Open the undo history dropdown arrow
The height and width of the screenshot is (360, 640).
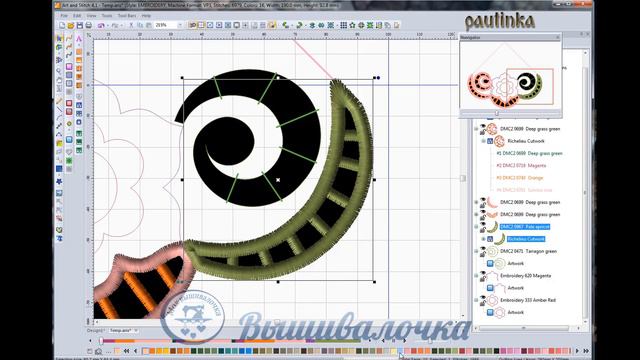107,25
